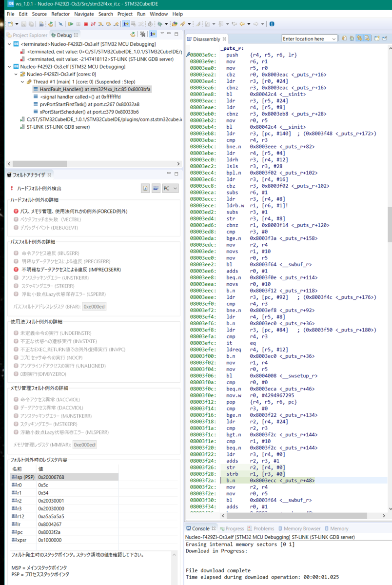Switch to the Progress tab
The width and height of the screenshot is (392, 585).
click(x=231, y=528)
